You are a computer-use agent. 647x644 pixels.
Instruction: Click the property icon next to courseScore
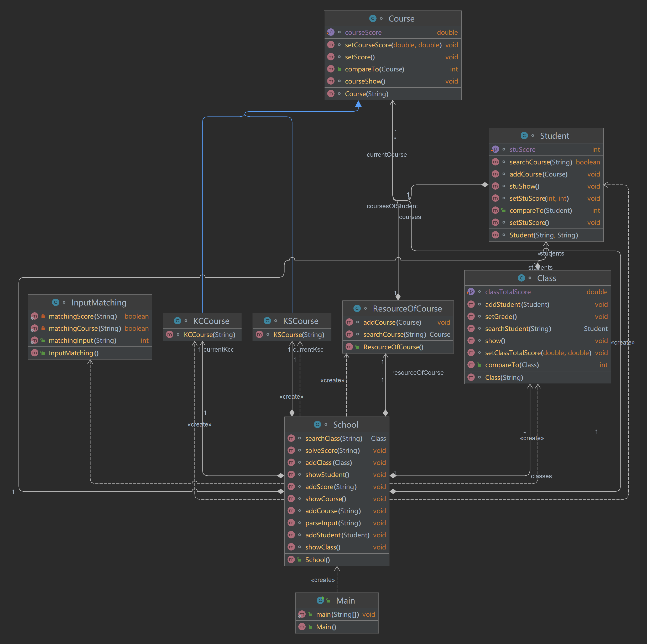coord(331,32)
